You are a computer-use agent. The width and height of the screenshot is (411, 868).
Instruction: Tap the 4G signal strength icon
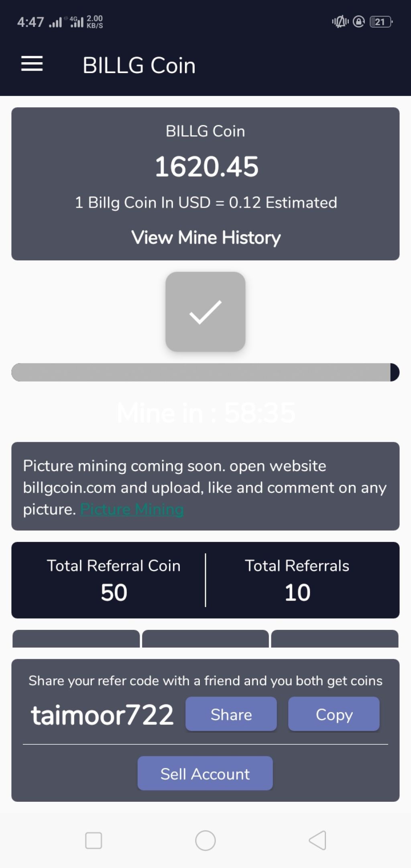click(76, 22)
